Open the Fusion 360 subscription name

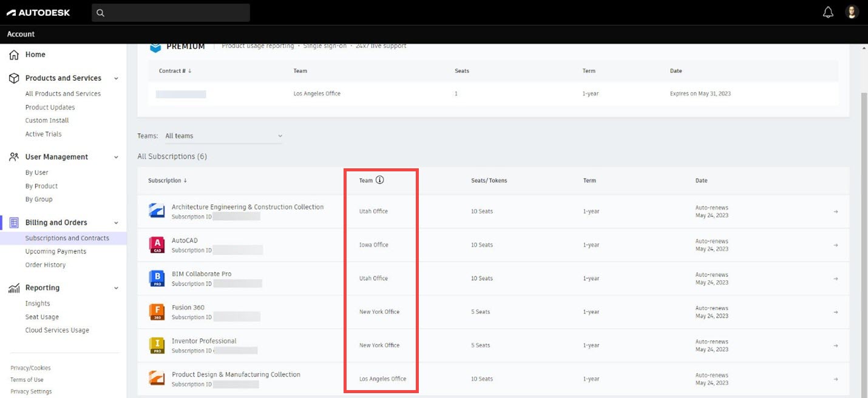[x=188, y=307]
